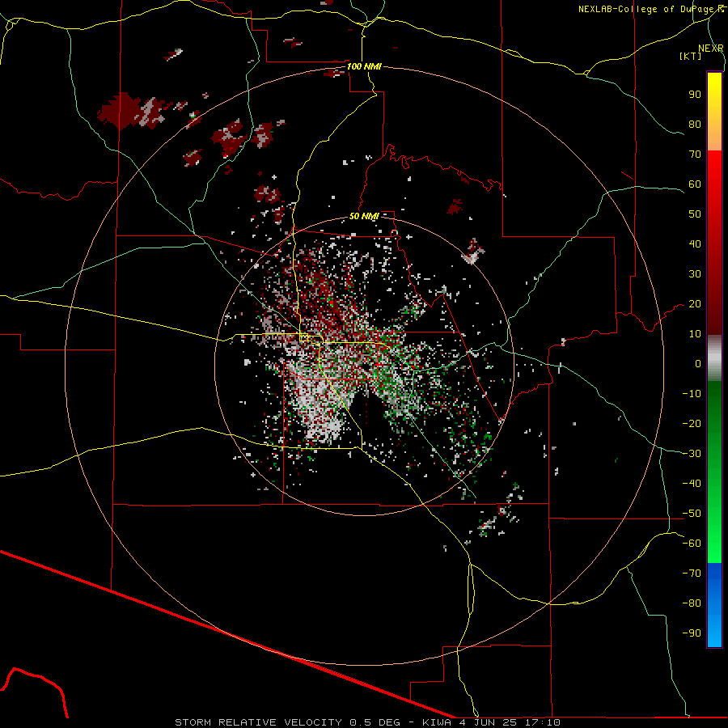Click the [KT] units label

click(x=690, y=56)
